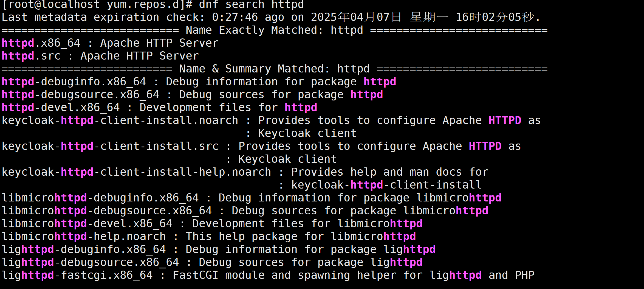Click keycloak-httpd-client-install-help.noarch package name
This screenshot has height=289, width=644.
pyautogui.click(x=136, y=172)
